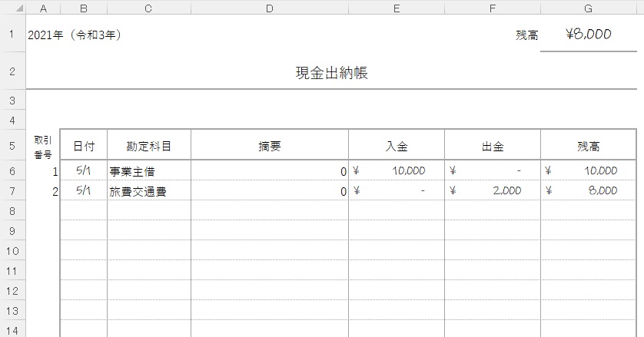Click the 5/1 date in row 6
The image size is (644, 337).
pos(84,170)
